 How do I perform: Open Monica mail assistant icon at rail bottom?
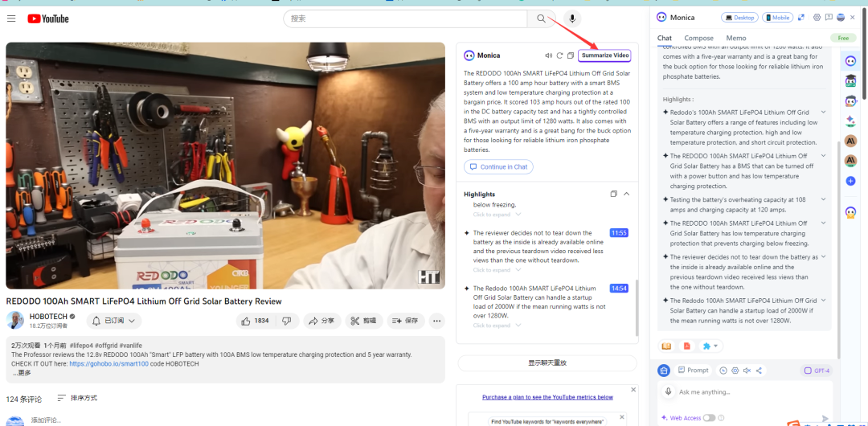pyautogui.click(x=851, y=212)
